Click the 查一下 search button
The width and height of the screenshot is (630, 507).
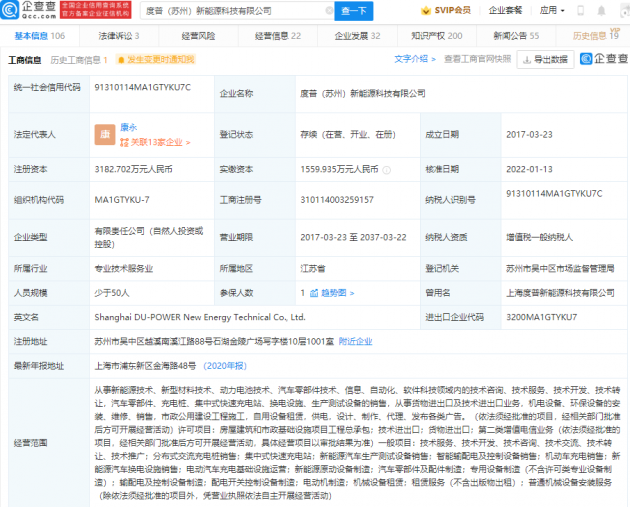pos(354,11)
